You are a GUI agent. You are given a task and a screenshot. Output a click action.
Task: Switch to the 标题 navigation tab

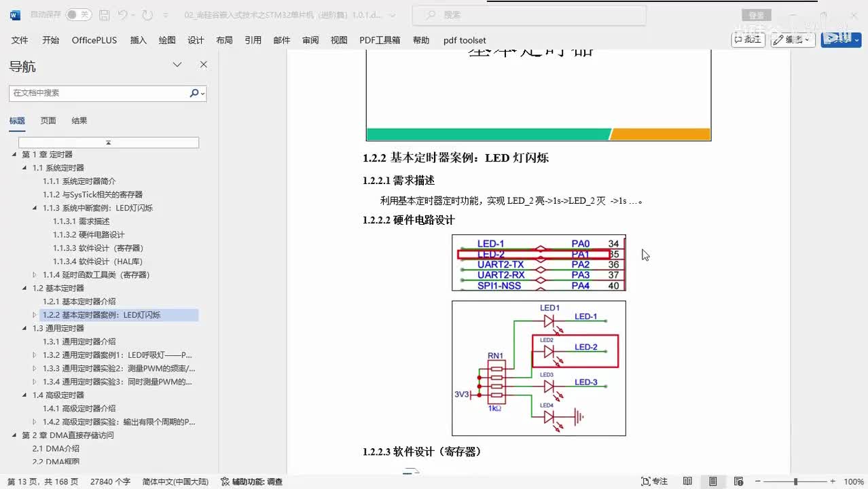[x=17, y=121]
